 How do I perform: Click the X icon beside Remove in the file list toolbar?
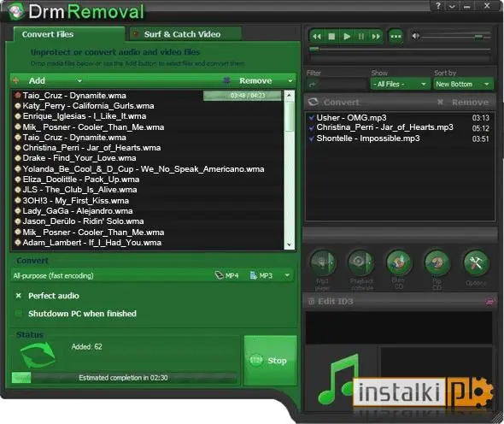click(226, 80)
